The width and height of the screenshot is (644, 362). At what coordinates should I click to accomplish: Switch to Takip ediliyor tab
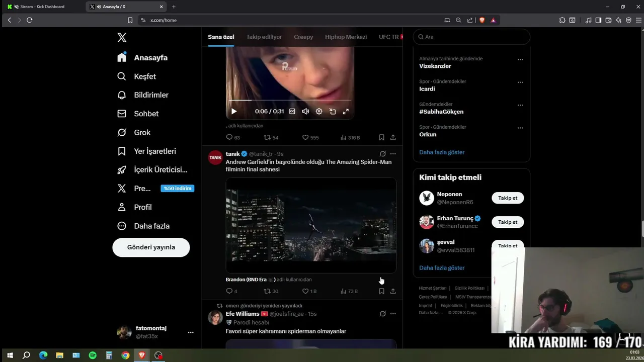click(264, 37)
